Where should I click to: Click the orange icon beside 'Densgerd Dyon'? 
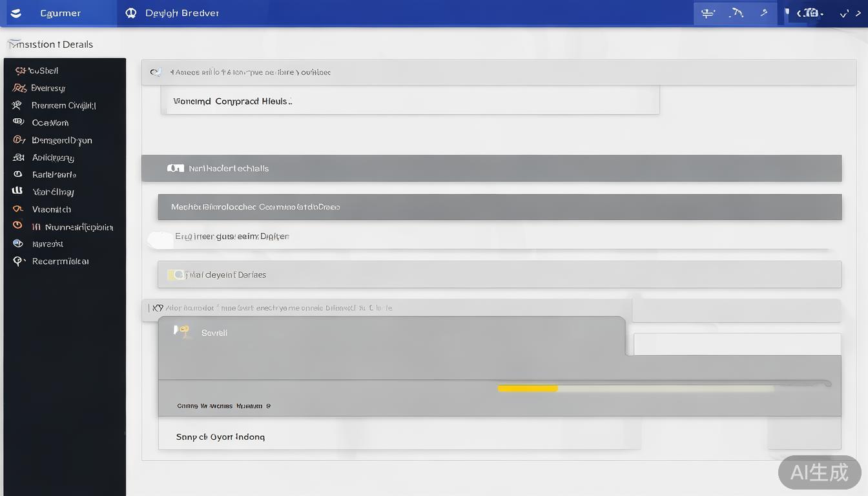pos(19,139)
